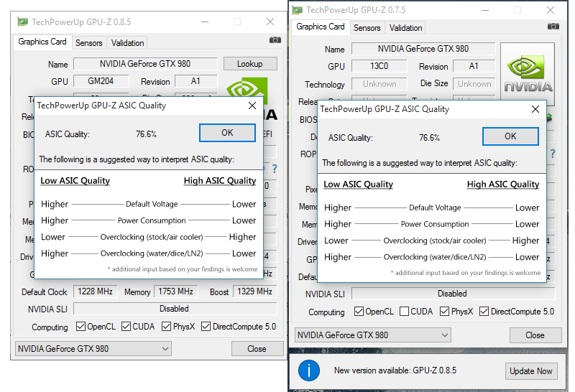The width and height of the screenshot is (575, 392).
Task: Click NVIDIA SLI Disabled field in GPU-Z 0.8.5
Action: [x=175, y=309]
